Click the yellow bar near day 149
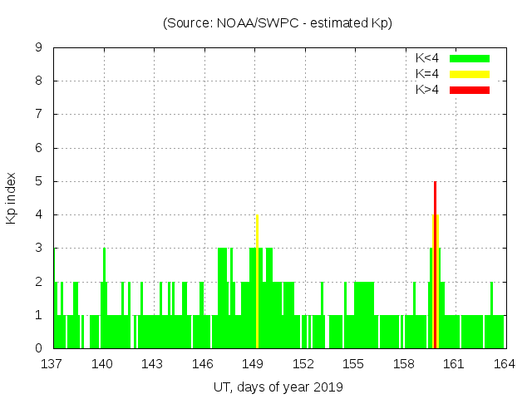This screenshot has height=399, width=532. tap(257, 283)
